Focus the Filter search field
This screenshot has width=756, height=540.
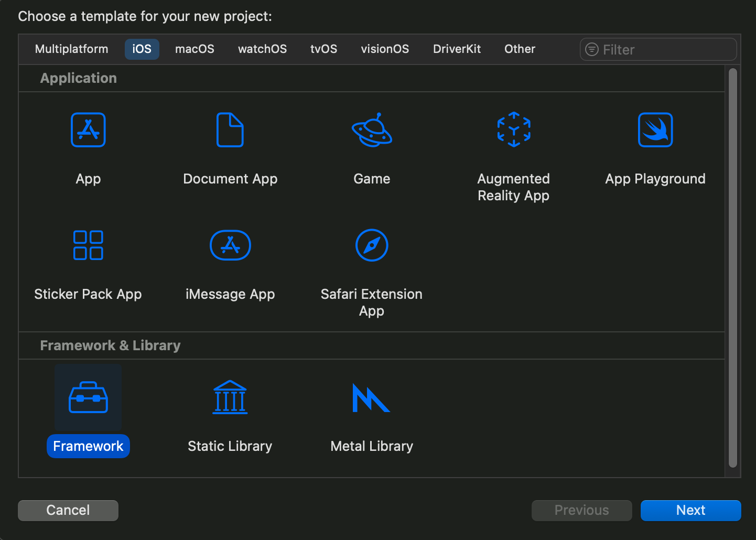tap(666, 50)
